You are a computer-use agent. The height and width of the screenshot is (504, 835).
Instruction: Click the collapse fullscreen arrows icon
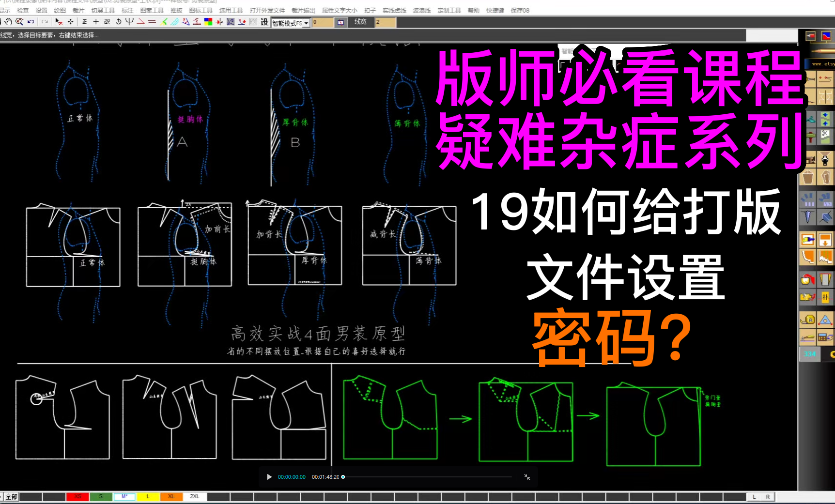pyautogui.click(x=527, y=477)
